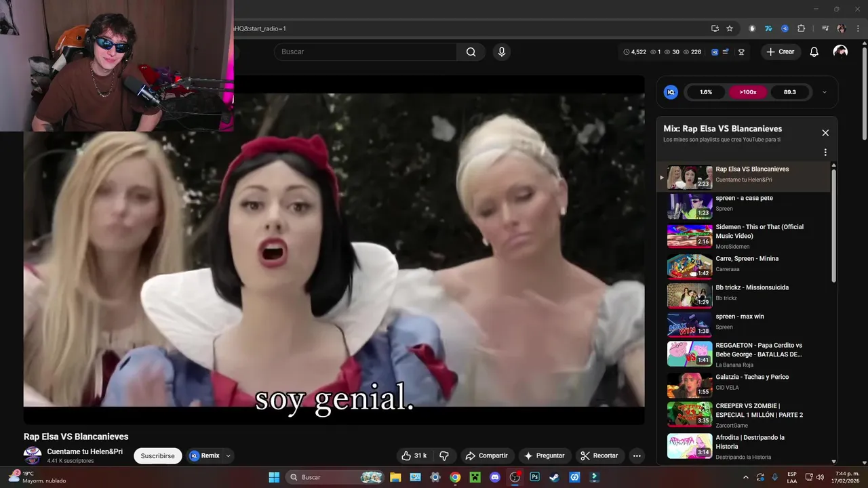Open Discord from the taskbar

[x=495, y=477]
